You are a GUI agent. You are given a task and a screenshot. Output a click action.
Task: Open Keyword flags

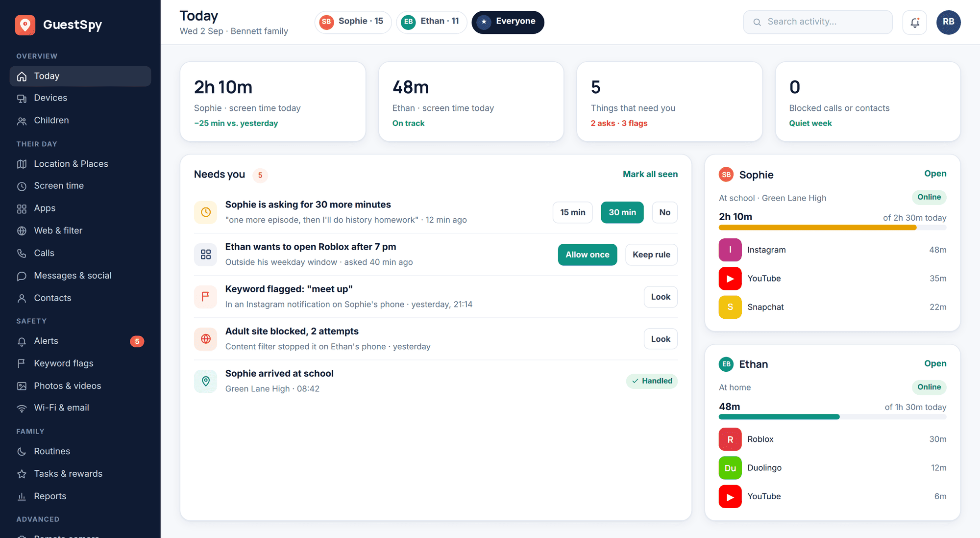(80, 363)
